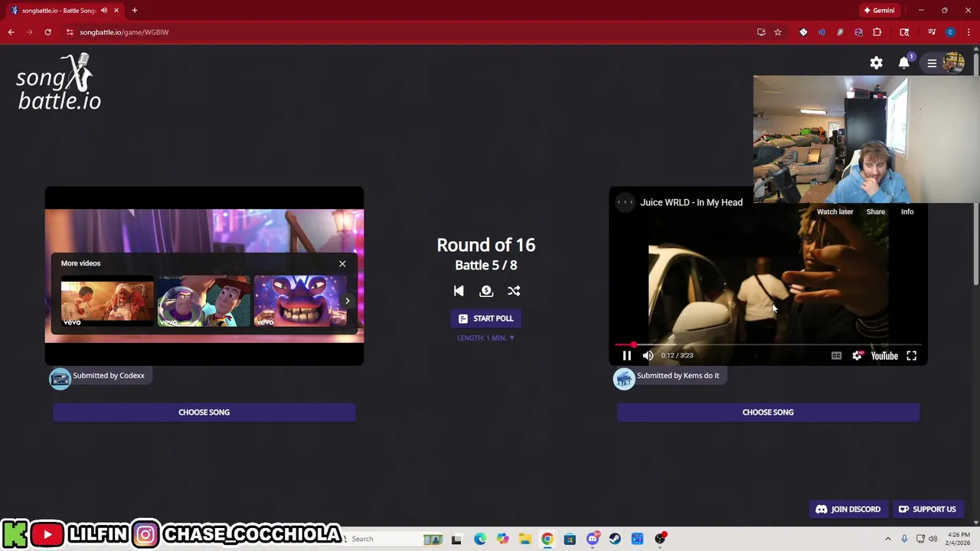This screenshot has width=980, height=551.
Task: Open songbattle.io settings gear
Action: point(876,63)
